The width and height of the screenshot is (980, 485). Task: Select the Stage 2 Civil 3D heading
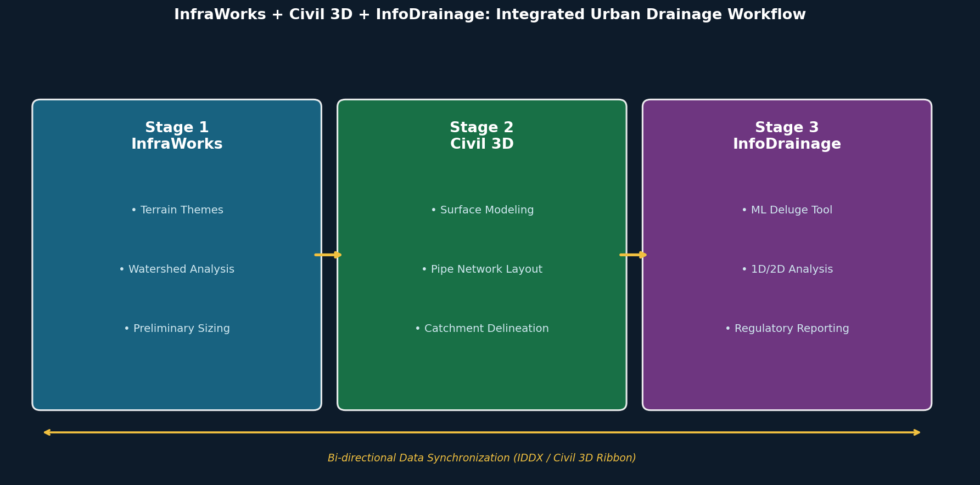[482, 136]
